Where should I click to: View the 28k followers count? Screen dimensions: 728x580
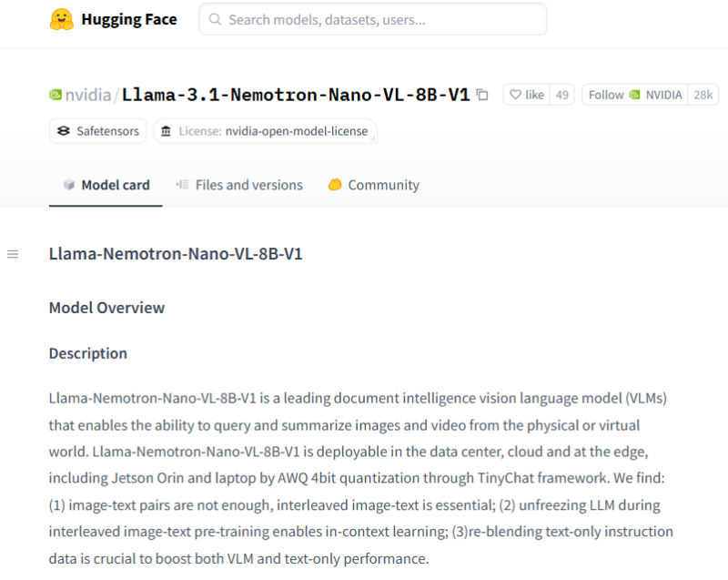pos(703,95)
